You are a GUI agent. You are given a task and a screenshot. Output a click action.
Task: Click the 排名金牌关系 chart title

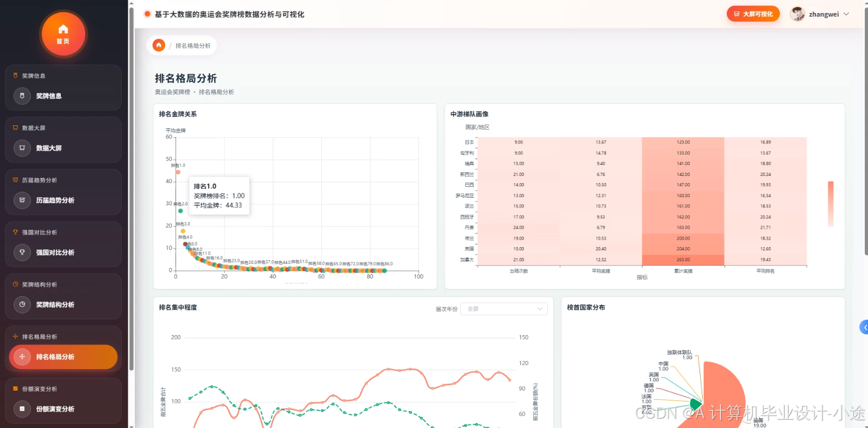(x=178, y=114)
